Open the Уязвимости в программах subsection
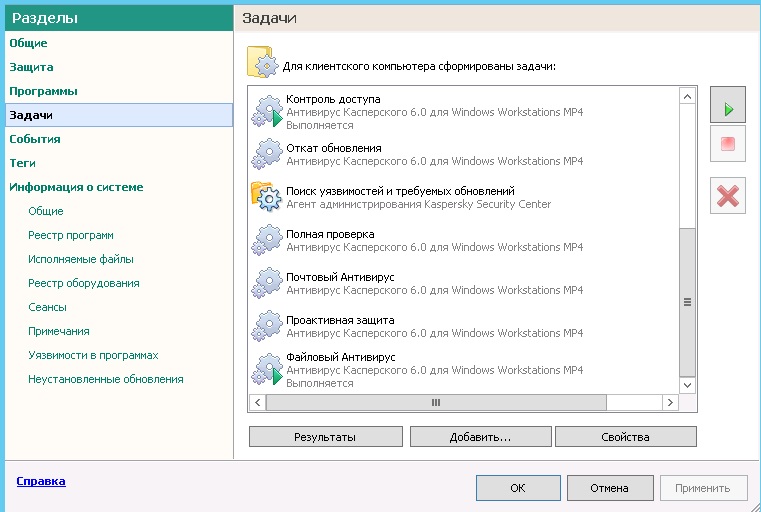The image size is (761, 512). (x=93, y=355)
